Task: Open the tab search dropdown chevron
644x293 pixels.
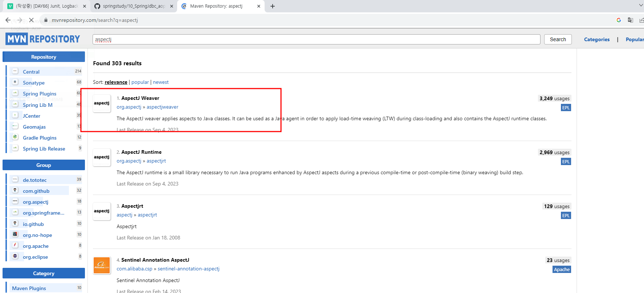Action: (x=641, y=5)
